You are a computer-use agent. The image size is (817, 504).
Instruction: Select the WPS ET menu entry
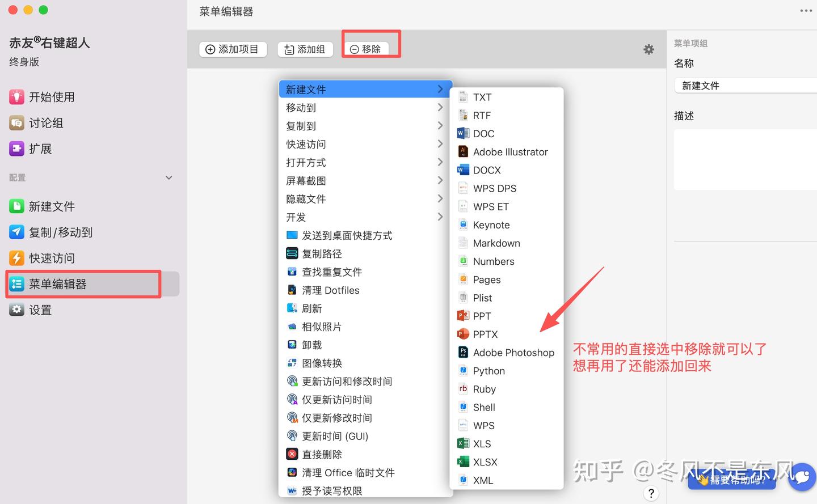[x=507, y=207]
